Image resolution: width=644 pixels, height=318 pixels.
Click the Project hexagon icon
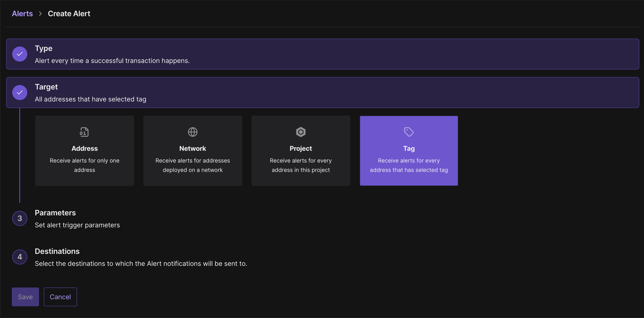click(x=301, y=132)
